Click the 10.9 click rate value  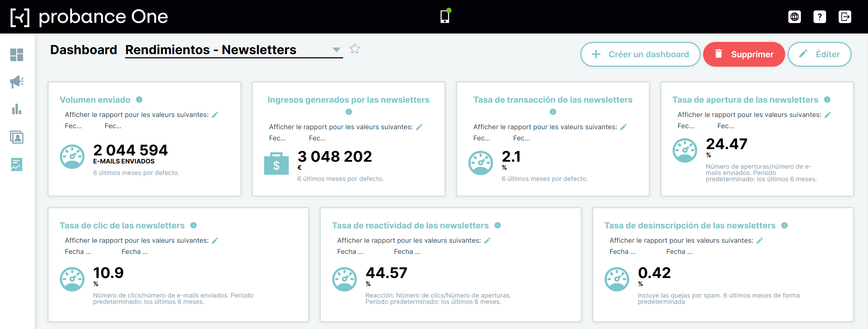click(x=108, y=273)
